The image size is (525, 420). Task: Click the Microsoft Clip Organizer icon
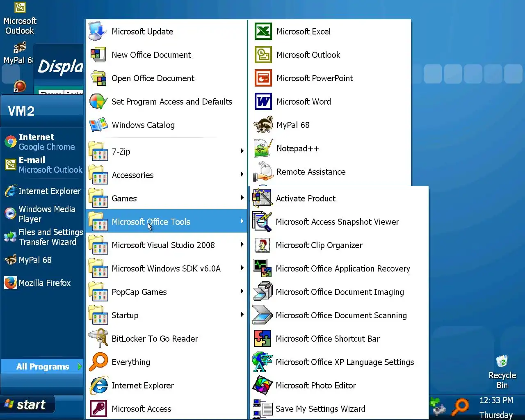[x=262, y=245]
